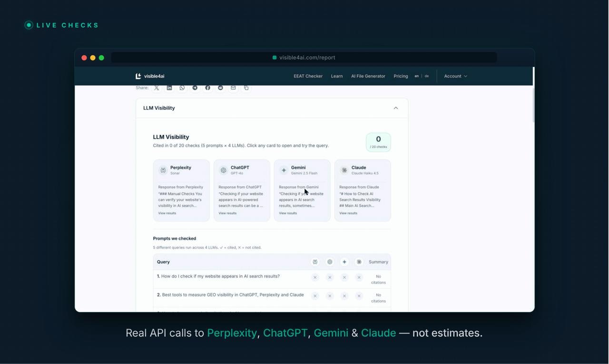Click the Perplexity card logo icon
The width and height of the screenshot is (609, 364).
pos(163,170)
